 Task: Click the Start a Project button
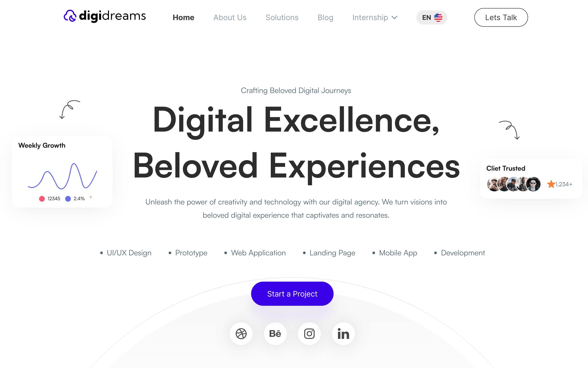[292, 293]
